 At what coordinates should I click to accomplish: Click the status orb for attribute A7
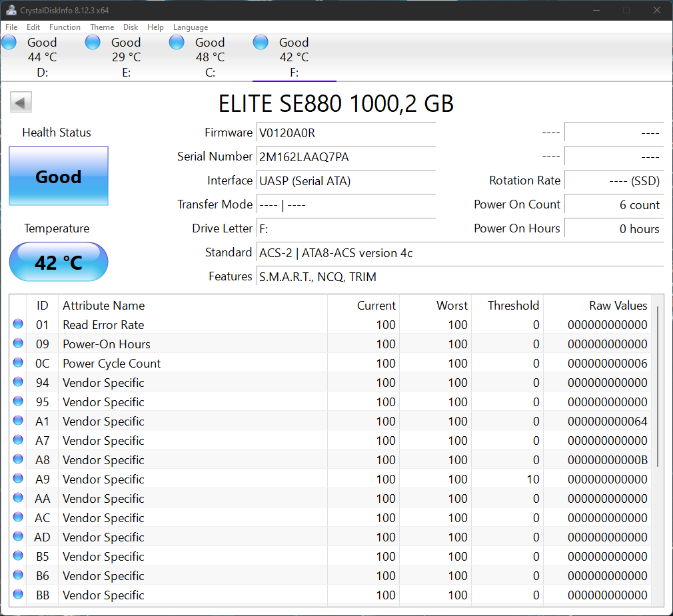point(18,440)
